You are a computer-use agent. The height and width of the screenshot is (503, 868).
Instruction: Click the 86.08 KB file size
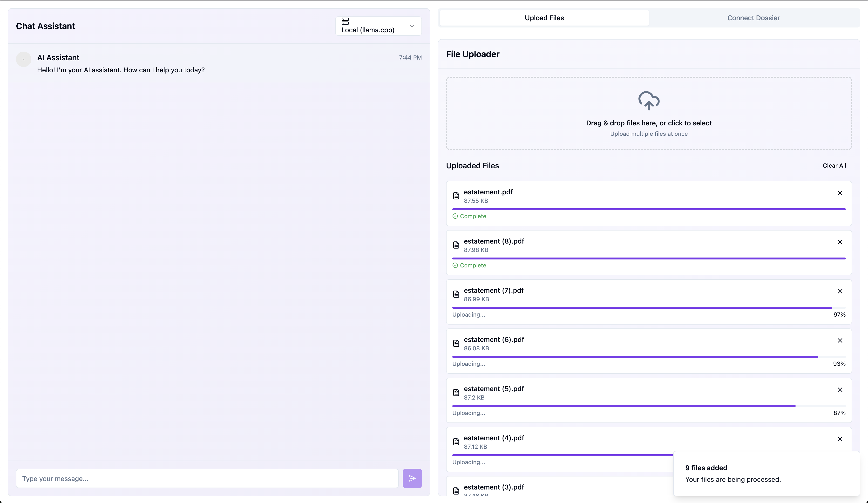coord(476,348)
